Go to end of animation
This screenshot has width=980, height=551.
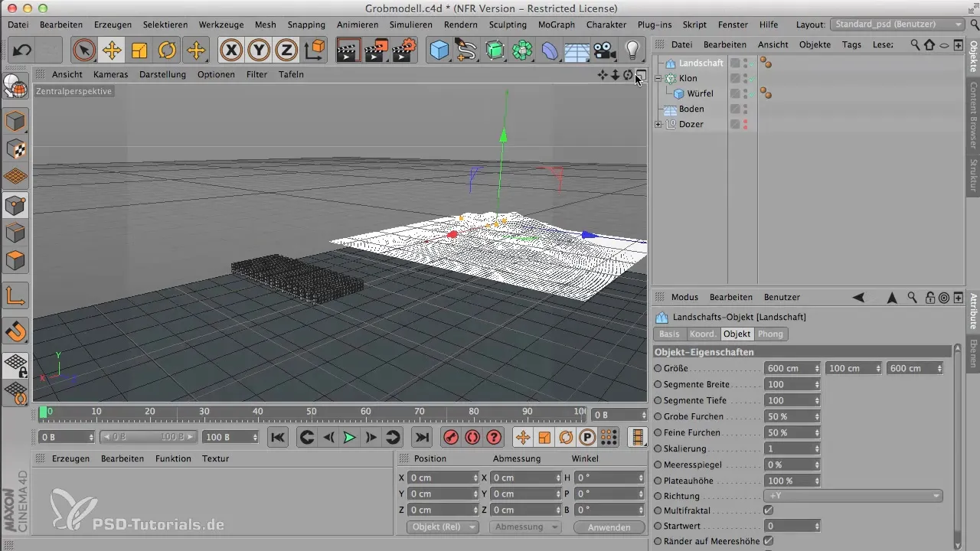[421, 437]
